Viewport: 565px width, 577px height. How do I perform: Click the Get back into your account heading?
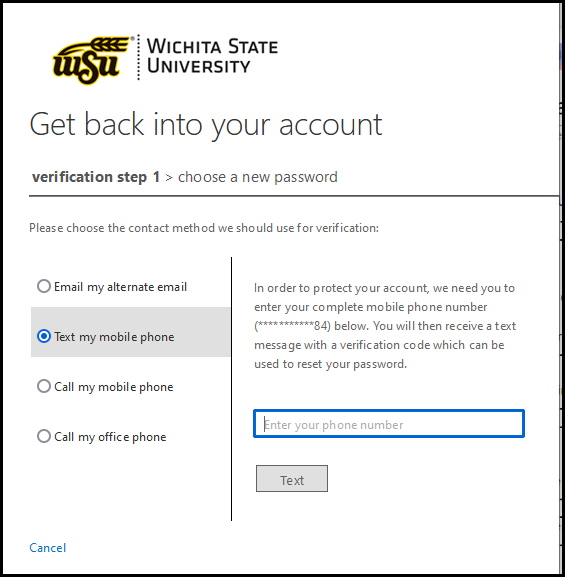[x=206, y=125]
